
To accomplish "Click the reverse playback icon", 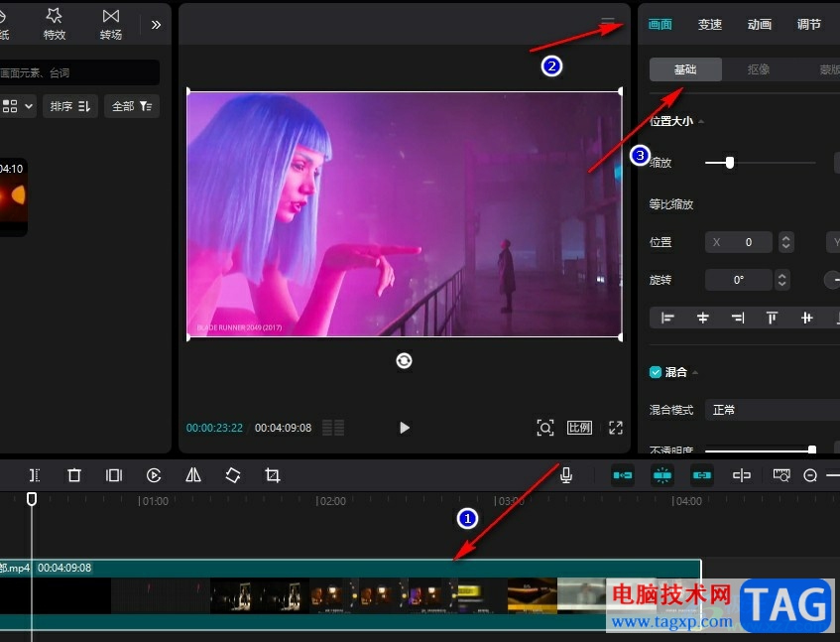I will [153, 475].
